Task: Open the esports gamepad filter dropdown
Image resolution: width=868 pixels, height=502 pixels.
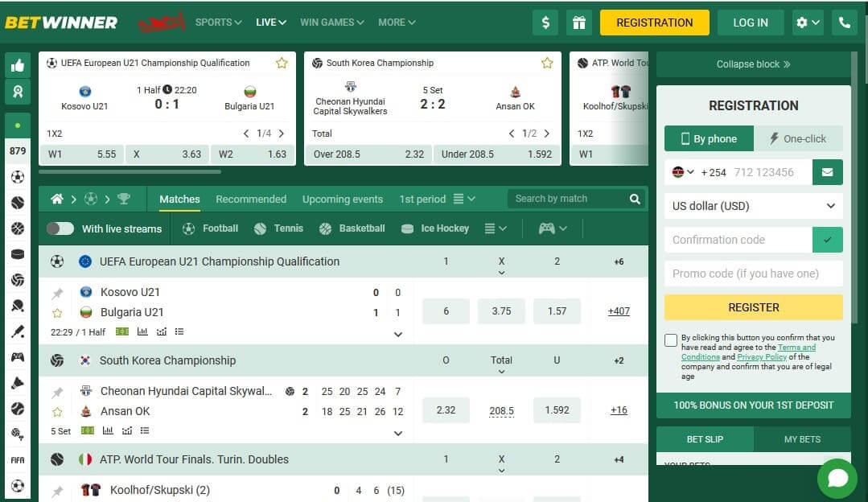Action: click(x=553, y=228)
